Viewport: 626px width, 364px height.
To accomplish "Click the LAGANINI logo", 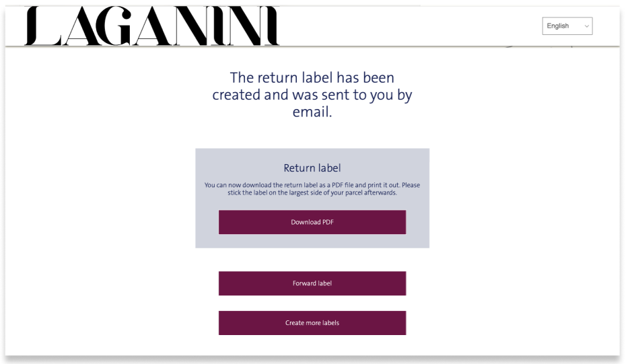I will pyautogui.click(x=151, y=27).
